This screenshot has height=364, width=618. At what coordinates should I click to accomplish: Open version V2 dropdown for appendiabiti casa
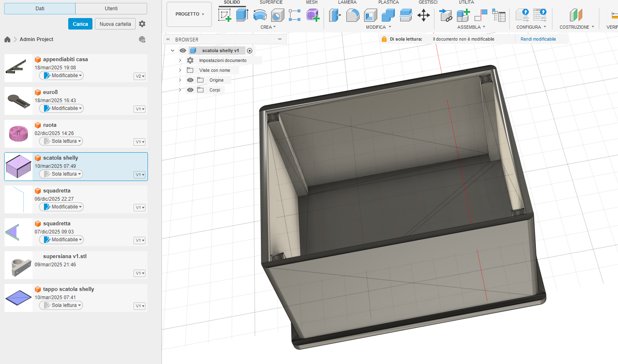[140, 76]
